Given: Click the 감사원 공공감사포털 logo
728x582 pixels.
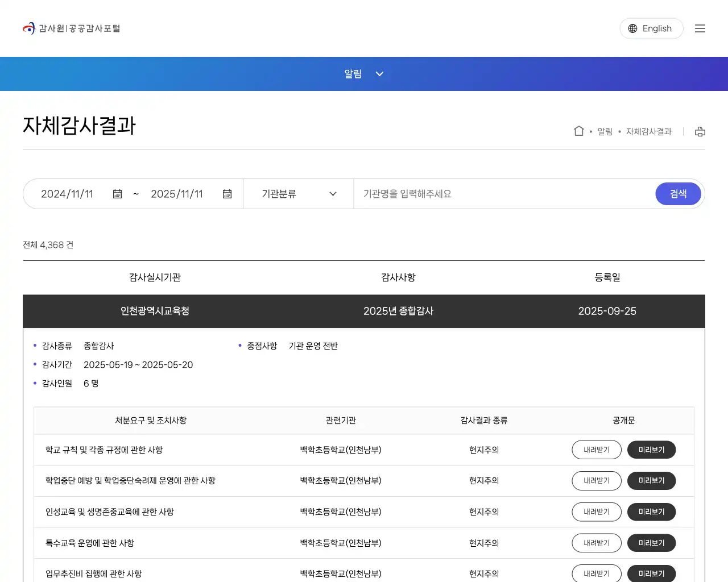Looking at the screenshot, I should (71, 28).
